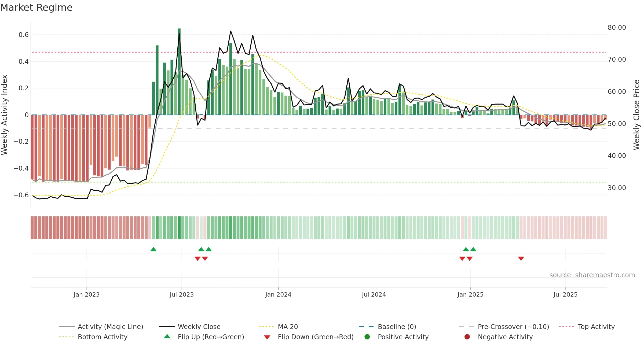
Task: Click the 80.00 price axis label
Action: (617, 28)
